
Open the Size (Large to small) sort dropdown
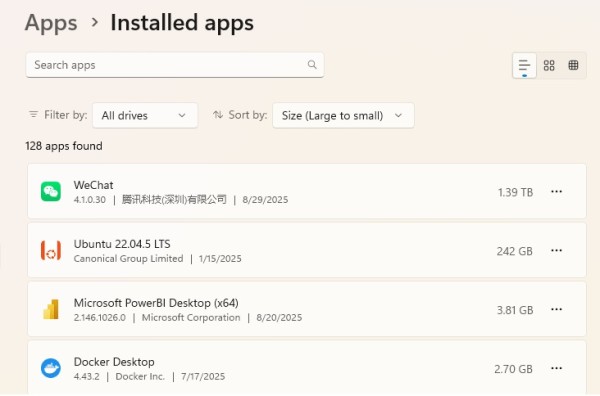pos(343,115)
